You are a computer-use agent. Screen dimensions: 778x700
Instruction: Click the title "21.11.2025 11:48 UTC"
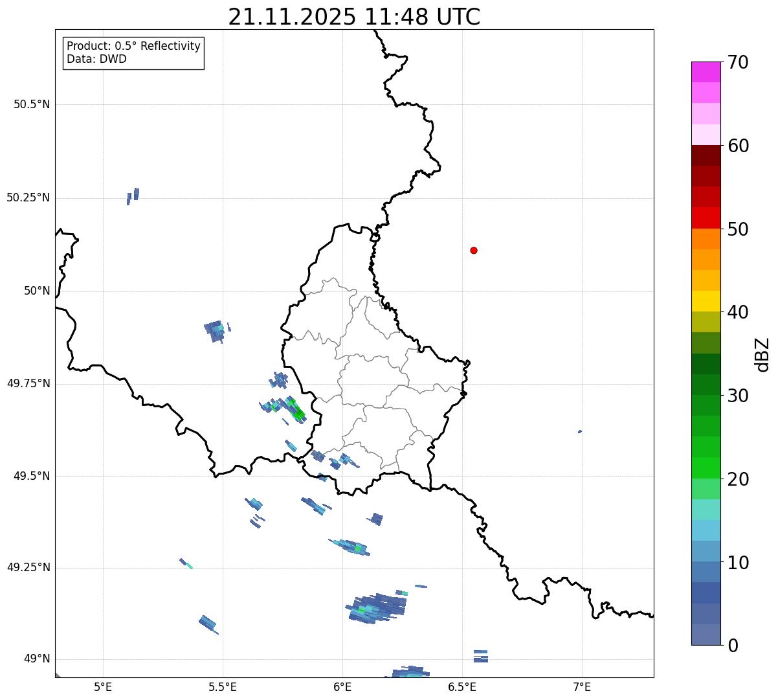(354, 17)
